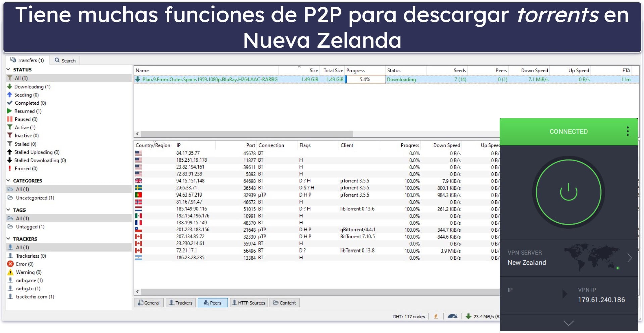Expand VPN panel bottom chevron
Screen dimensions: 644x333
point(568,323)
